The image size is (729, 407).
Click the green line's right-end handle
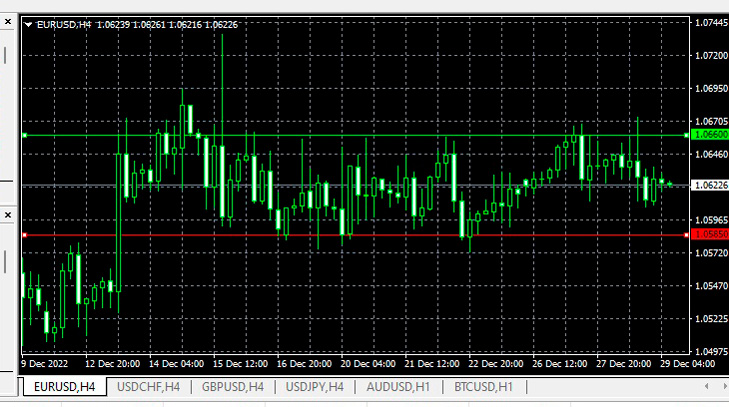coord(687,134)
